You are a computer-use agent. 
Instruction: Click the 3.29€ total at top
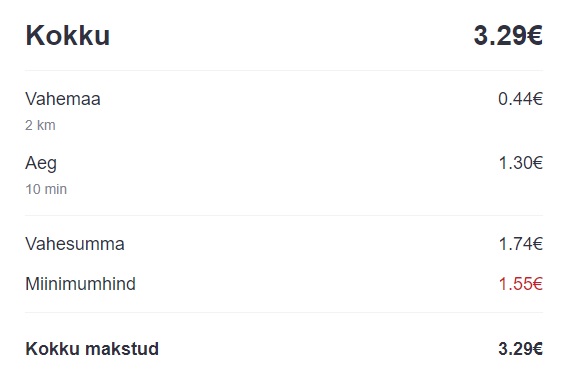(508, 35)
